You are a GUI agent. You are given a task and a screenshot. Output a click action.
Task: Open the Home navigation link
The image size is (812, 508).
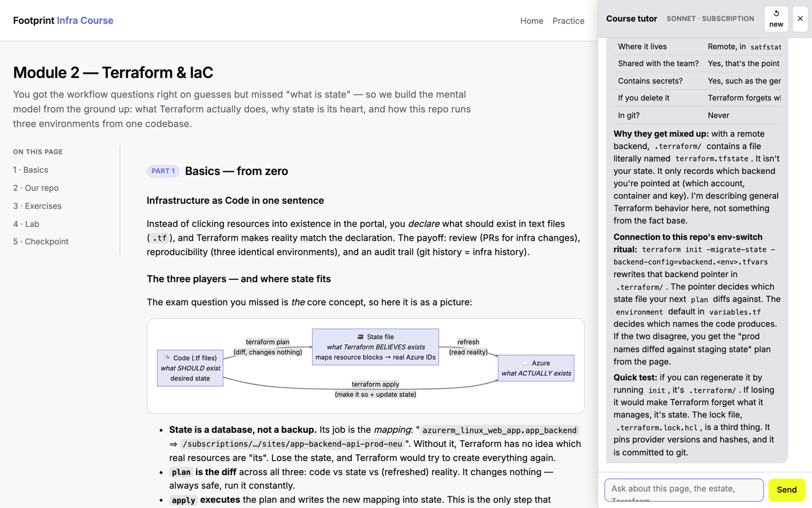(x=532, y=21)
